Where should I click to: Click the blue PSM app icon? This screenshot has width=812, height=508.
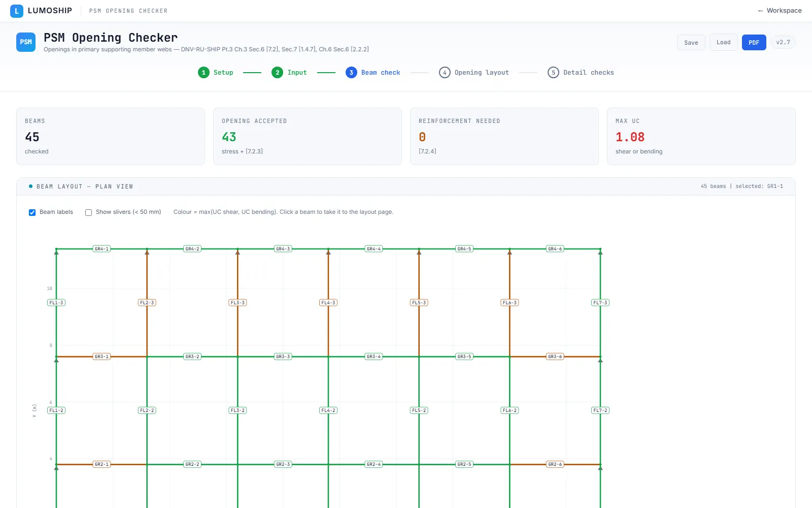click(x=26, y=42)
